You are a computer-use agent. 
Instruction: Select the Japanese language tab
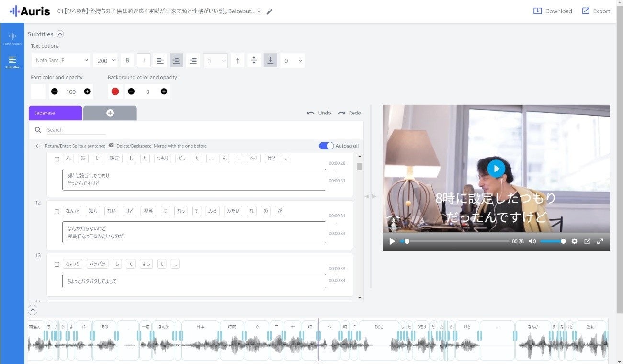55,113
